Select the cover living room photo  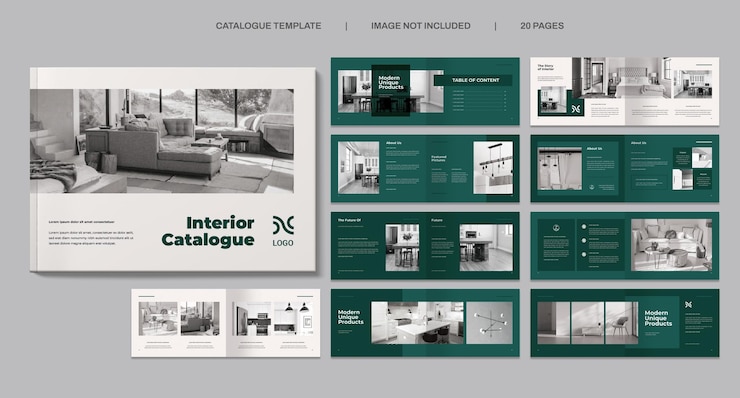[162, 141]
